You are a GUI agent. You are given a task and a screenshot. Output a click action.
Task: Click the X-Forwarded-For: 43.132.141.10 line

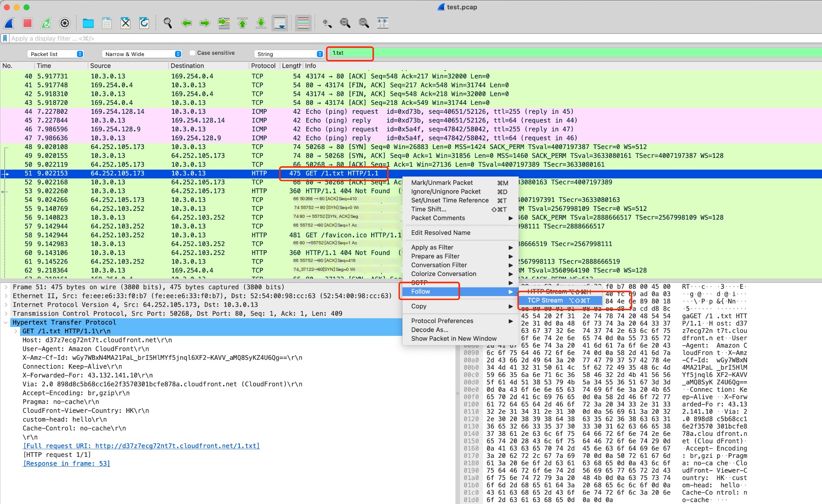(88, 375)
